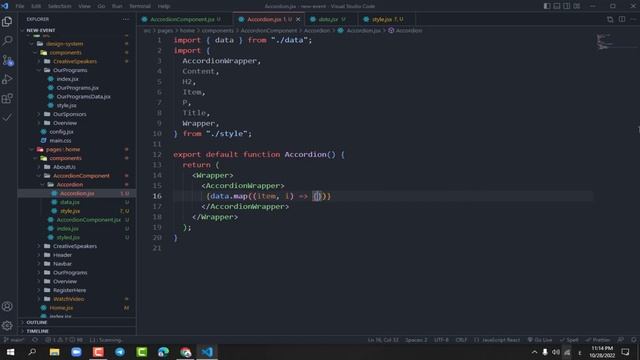
Task: Open OurProgramsData.jsx in the Explorer tree
Action: [x=83, y=97]
